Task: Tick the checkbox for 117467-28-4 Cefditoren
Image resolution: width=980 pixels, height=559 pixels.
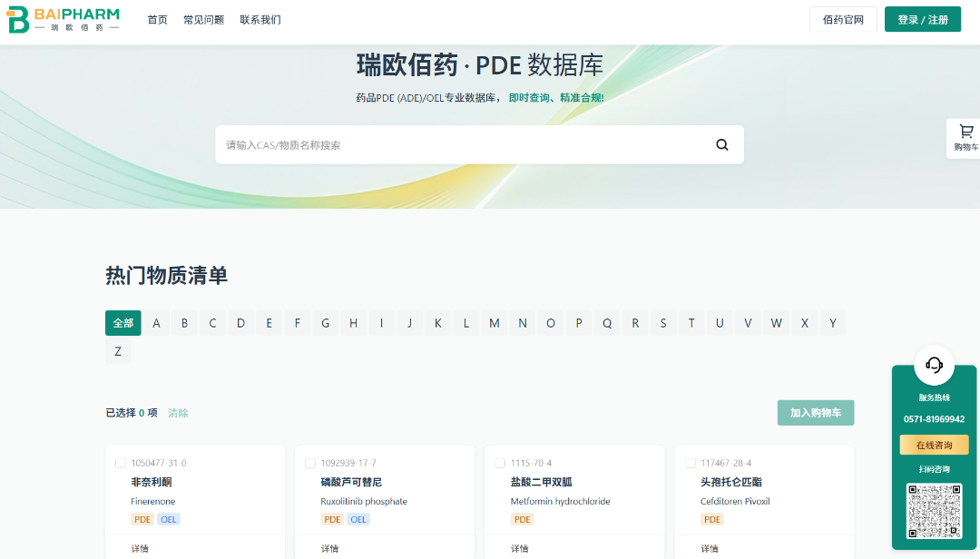Action: (x=690, y=464)
